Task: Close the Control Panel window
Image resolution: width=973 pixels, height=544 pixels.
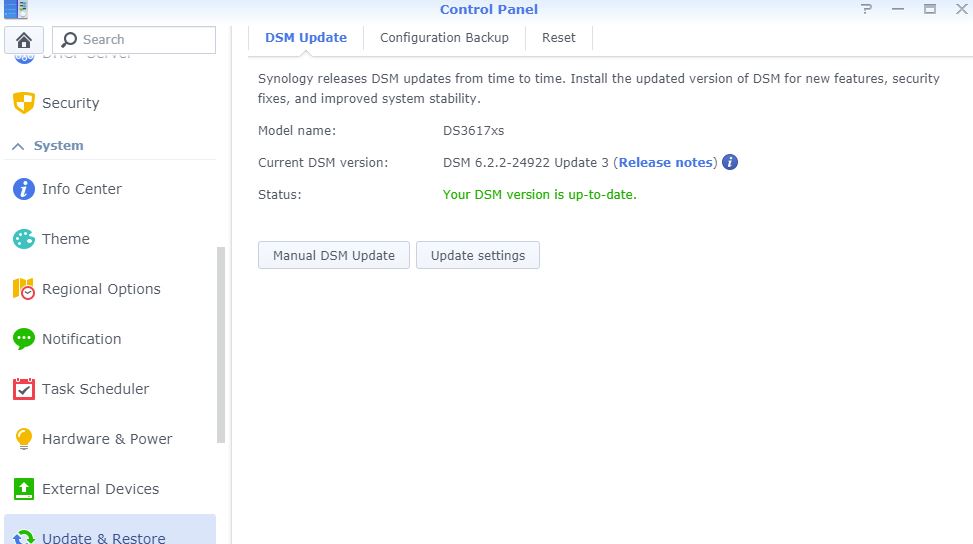Action: (x=961, y=9)
